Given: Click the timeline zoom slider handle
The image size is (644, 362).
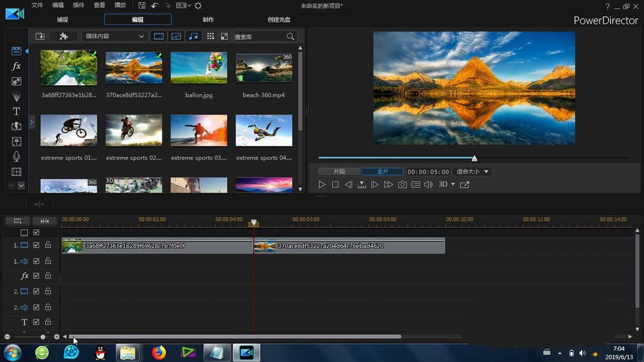Looking at the screenshot, I should 43,337.
